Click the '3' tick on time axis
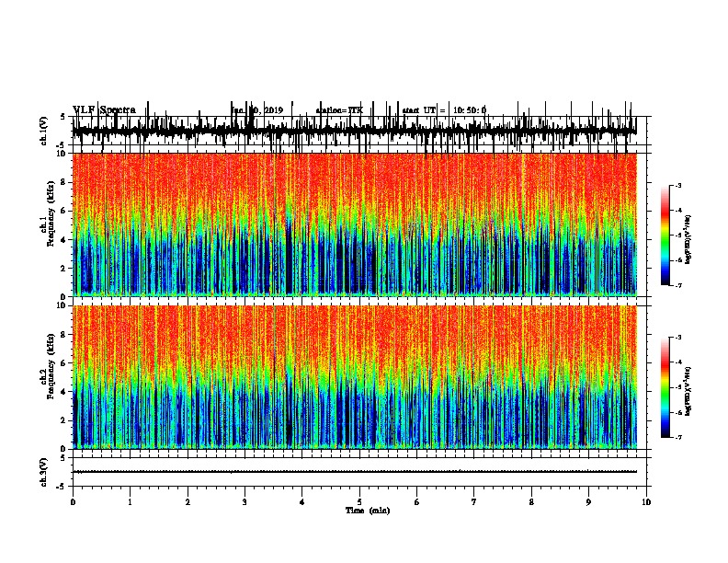The width and height of the screenshot is (728, 563). click(245, 502)
